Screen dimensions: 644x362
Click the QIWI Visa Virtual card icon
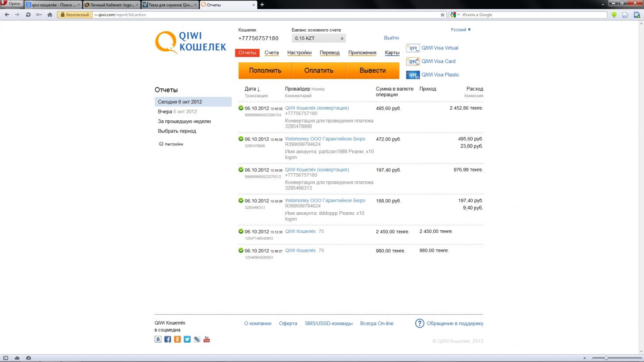click(x=413, y=48)
